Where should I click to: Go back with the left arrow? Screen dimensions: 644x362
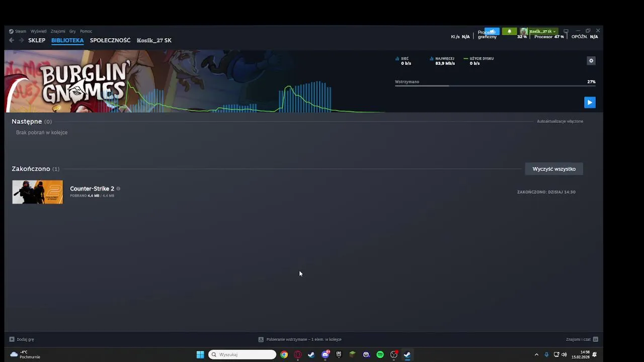12,40
